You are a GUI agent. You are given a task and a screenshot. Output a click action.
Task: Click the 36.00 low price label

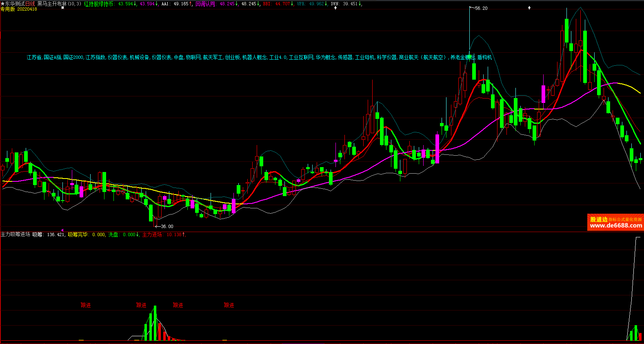[167, 226]
